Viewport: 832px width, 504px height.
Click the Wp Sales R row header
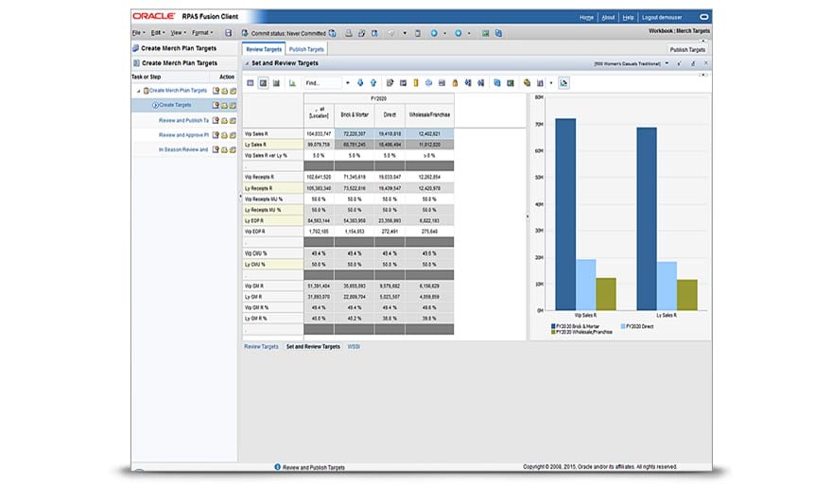point(272,133)
